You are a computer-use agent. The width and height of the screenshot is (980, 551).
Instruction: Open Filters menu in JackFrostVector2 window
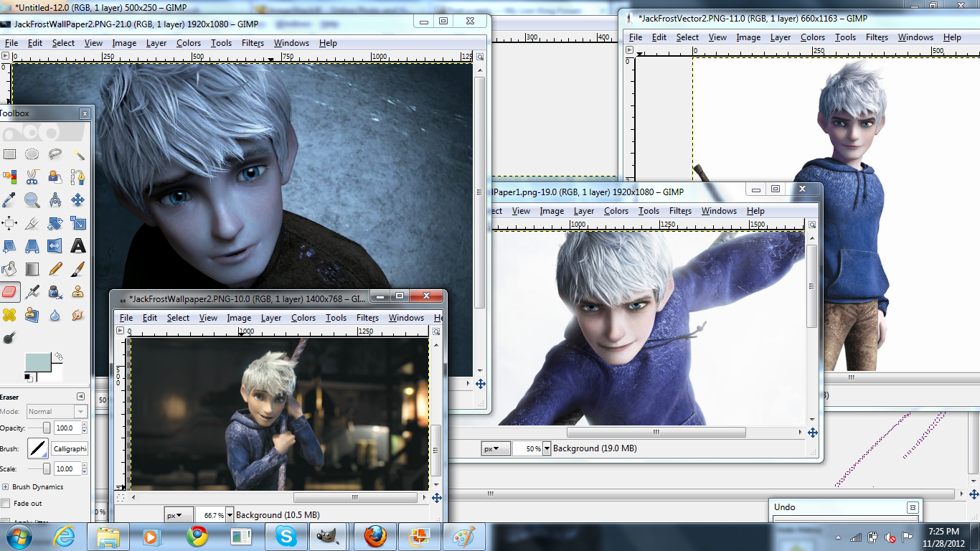pos(877,37)
